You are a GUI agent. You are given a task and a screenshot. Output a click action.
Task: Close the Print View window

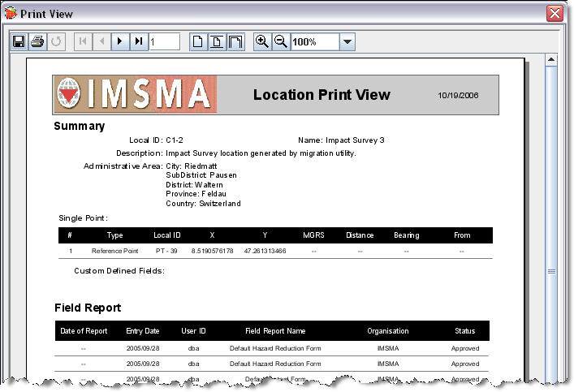pyautogui.click(x=555, y=14)
